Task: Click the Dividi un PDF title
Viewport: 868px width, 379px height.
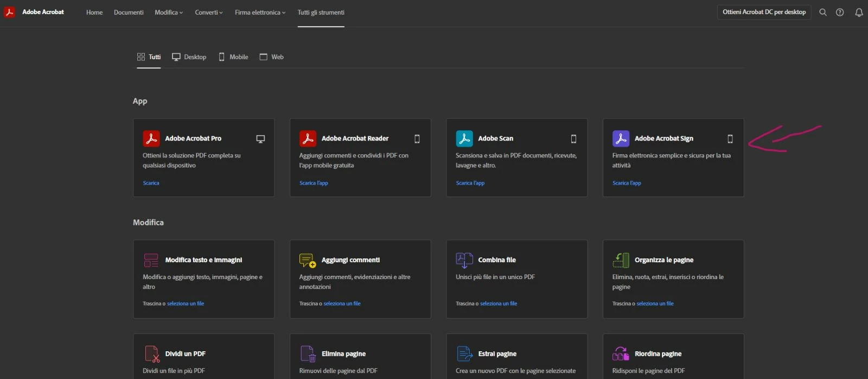Action: [x=186, y=354]
